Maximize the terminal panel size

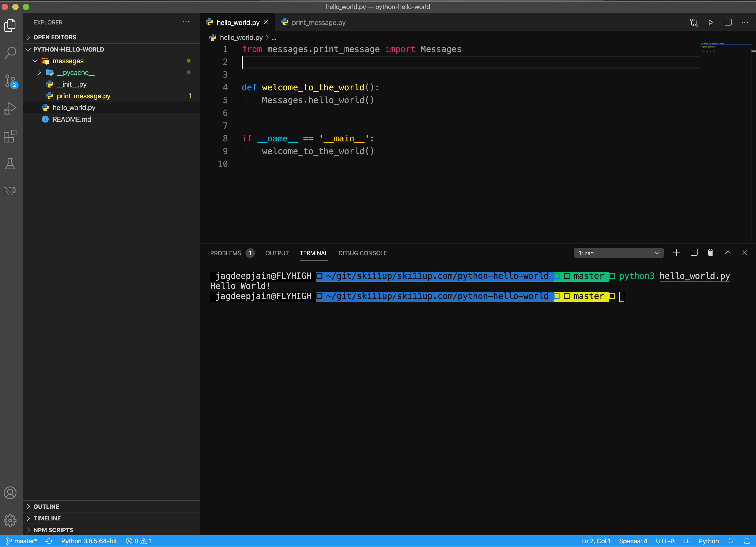[728, 253]
